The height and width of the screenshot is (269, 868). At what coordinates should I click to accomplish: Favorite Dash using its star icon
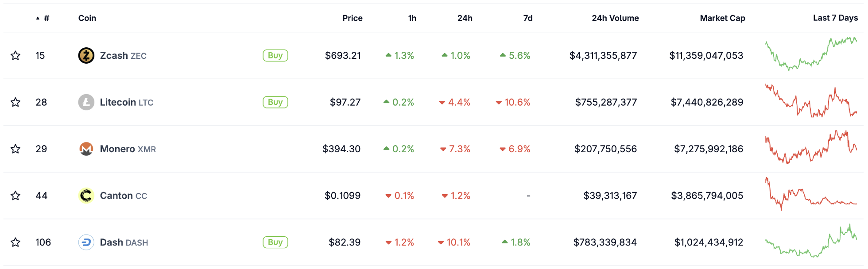15,242
